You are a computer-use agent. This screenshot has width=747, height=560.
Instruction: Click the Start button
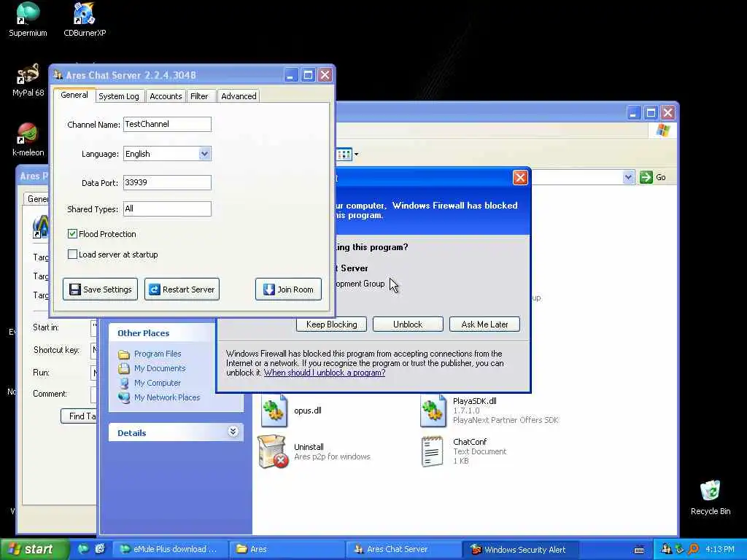tap(34, 549)
